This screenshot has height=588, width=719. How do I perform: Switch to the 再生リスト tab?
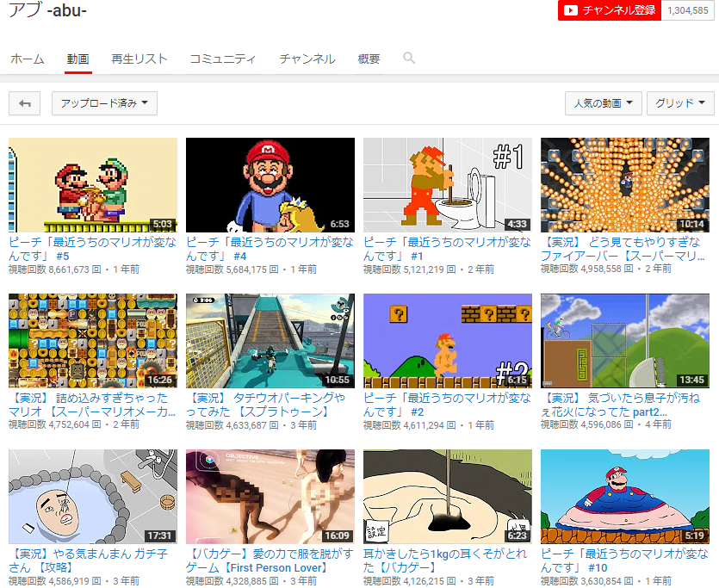tap(139, 59)
